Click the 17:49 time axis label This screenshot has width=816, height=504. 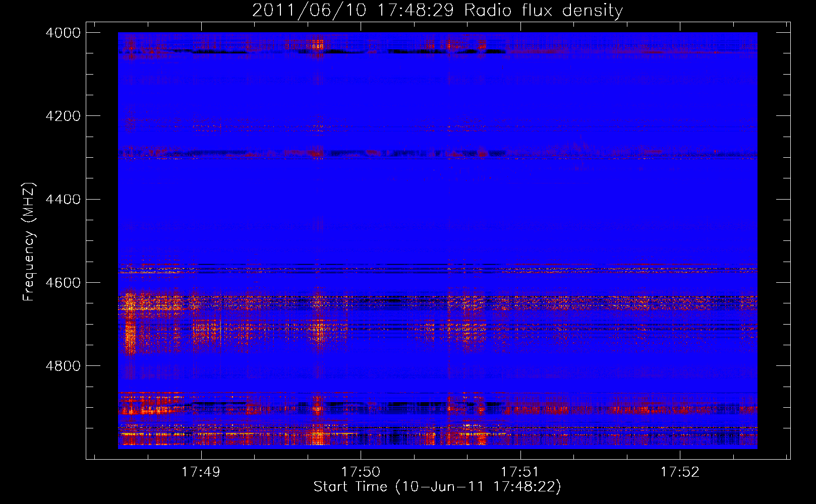[x=201, y=472]
